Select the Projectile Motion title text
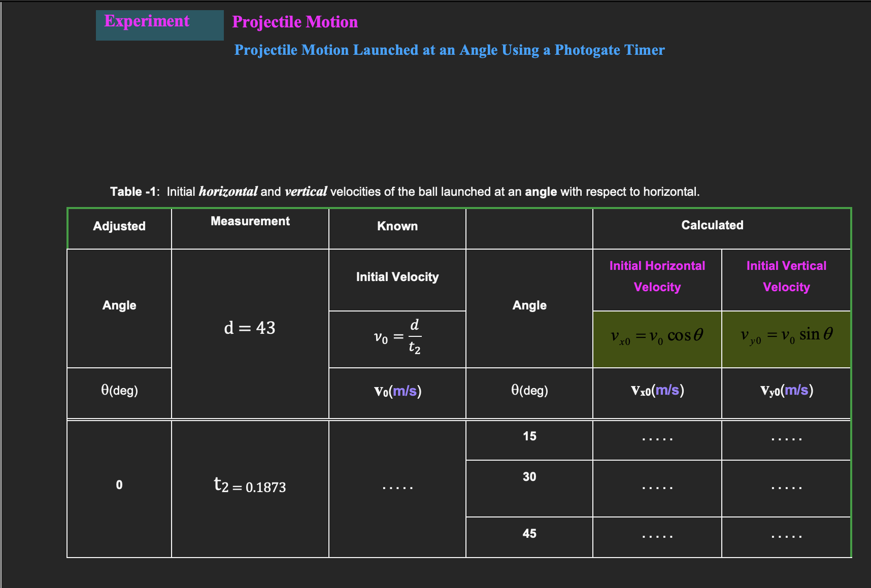Image resolution: width=871 pixels, height=588 pixels. [x=295, y=22]
